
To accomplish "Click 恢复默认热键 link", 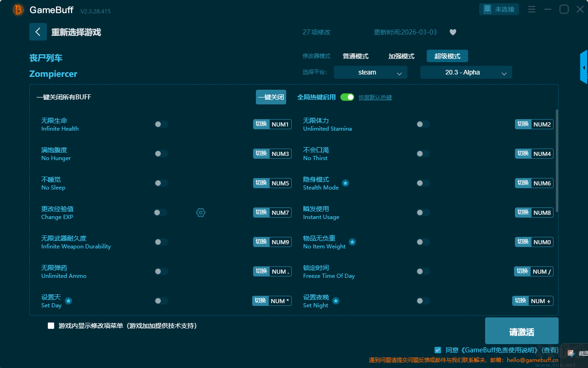I will 375,98.
